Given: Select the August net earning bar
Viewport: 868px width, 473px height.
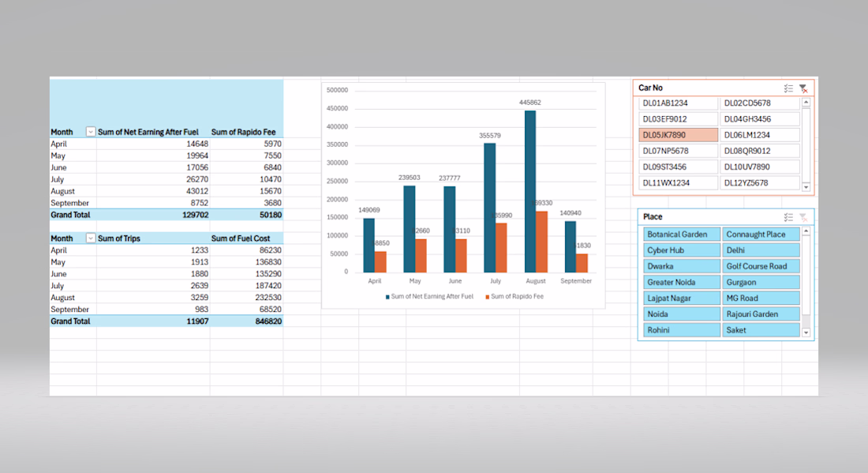Looking at the screenshot, I should [529, 192].
